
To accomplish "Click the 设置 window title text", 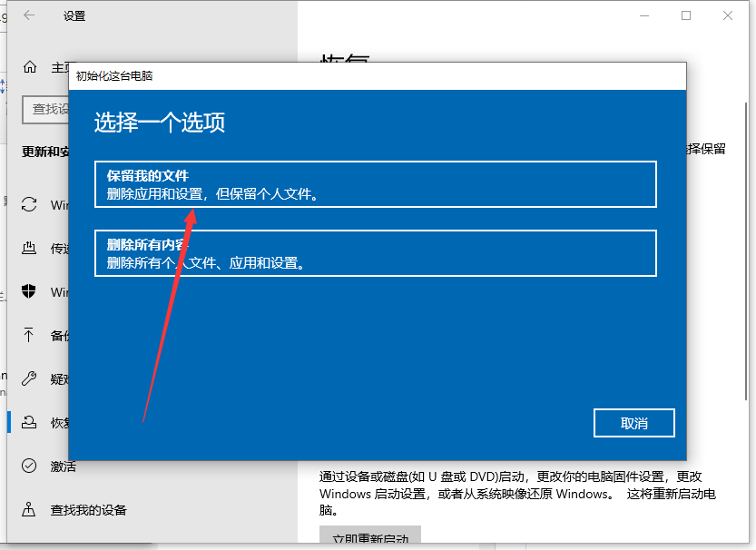I will click(x=76, y=15).
